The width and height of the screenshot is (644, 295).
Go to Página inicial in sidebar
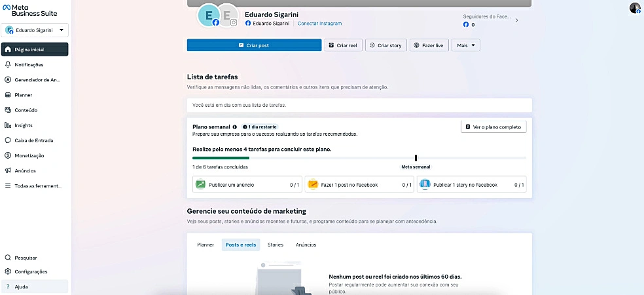35,49
